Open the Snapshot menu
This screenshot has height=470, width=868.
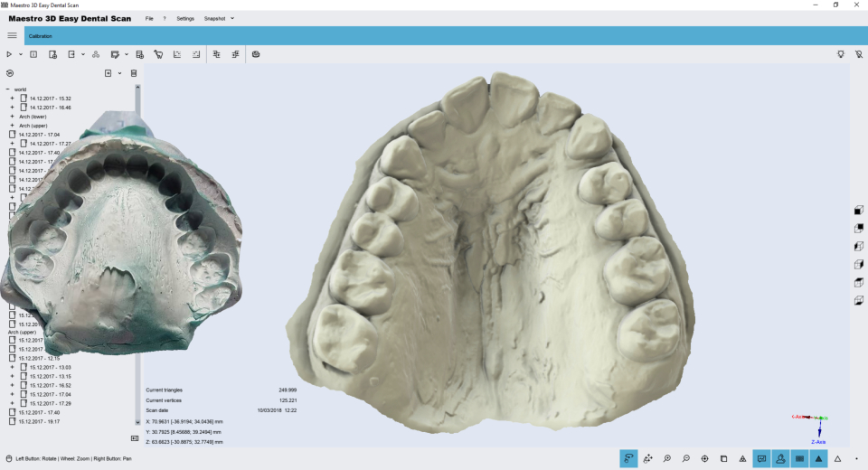(x=215, y=18)
